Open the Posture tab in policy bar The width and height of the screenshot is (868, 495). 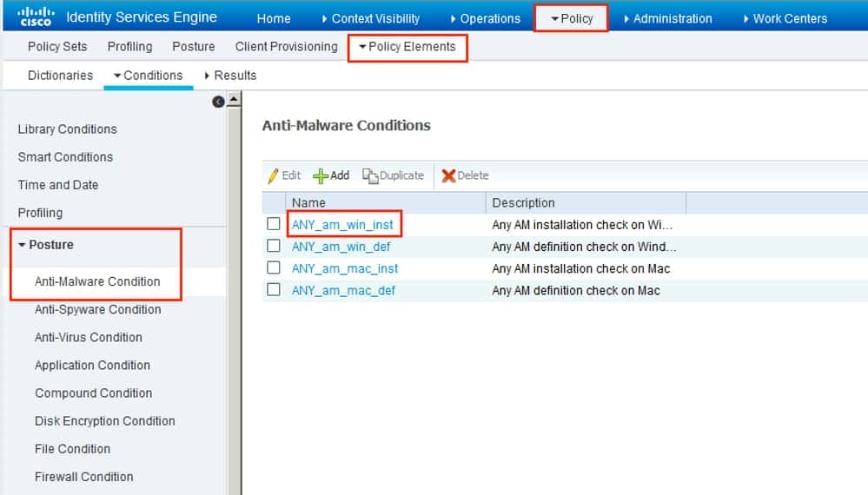pyautogui.click(x=193, y=47)
